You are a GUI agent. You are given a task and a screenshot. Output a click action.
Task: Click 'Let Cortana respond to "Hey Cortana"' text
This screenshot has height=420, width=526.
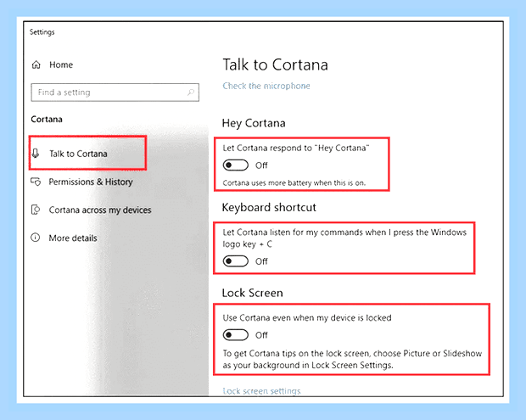tap(296, 148)
